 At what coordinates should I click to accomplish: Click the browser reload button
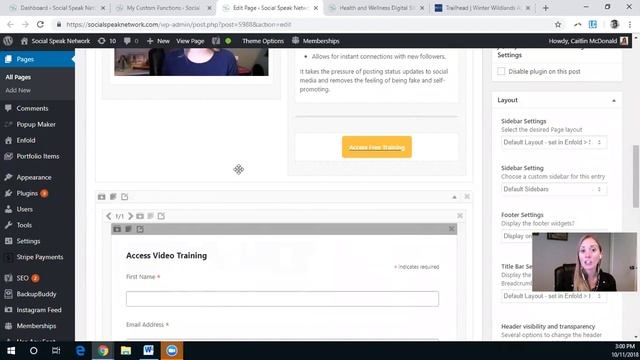click(x=40, y=24)
